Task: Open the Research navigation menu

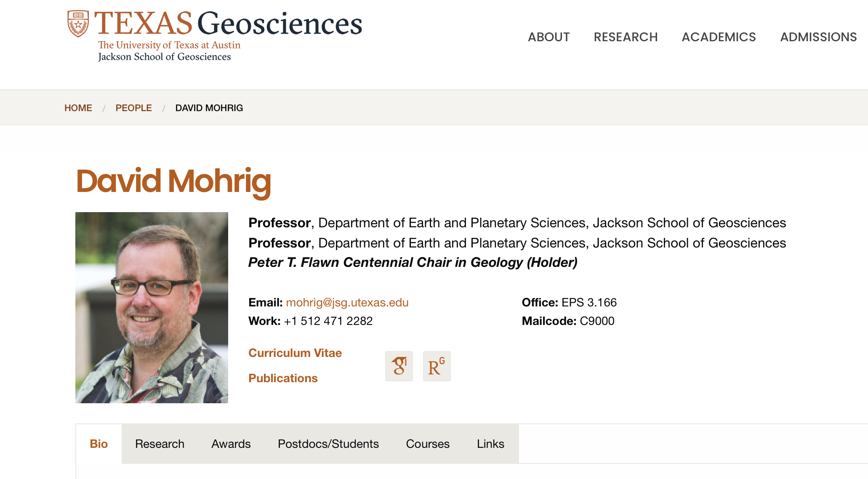Action: pos(626,37)
